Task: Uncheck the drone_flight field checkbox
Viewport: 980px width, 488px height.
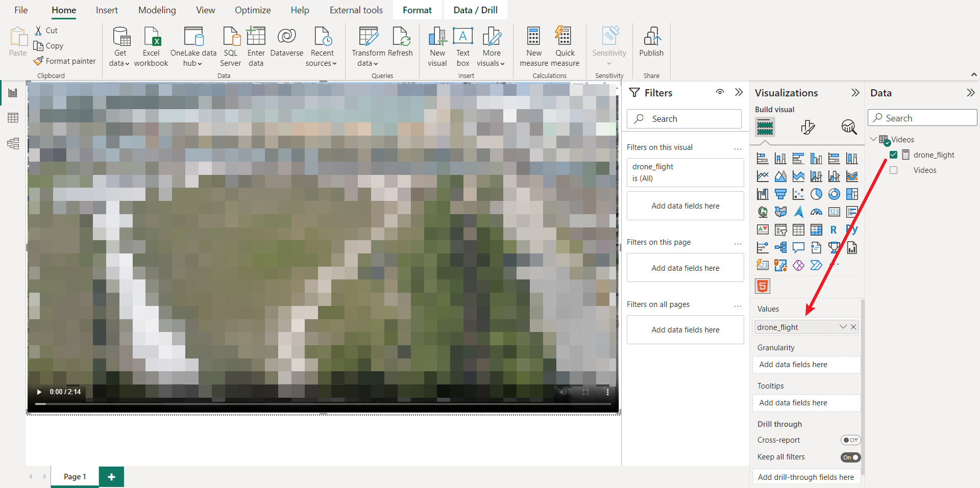Action: [893, 155]
